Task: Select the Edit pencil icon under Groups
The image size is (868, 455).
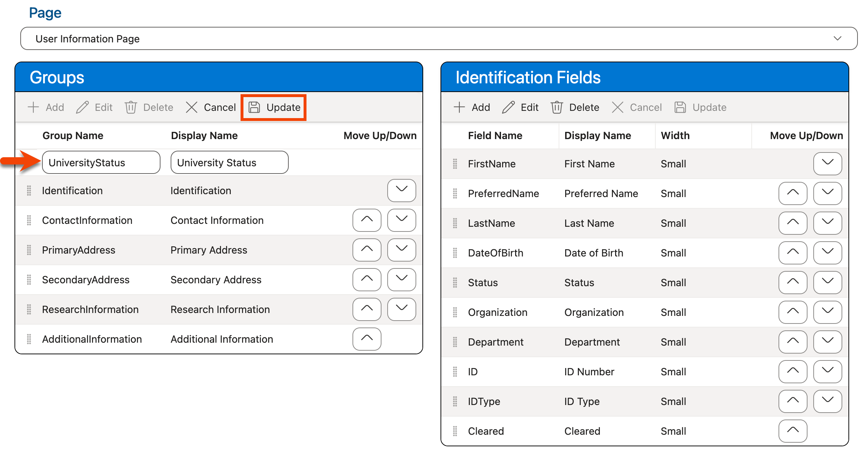Action: coord(83,107)
